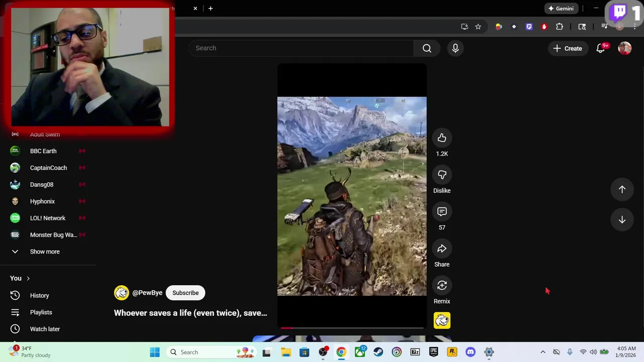Click in the YouTube search field
The width and height of the screenshot is (644, 362).
(301, 48)
